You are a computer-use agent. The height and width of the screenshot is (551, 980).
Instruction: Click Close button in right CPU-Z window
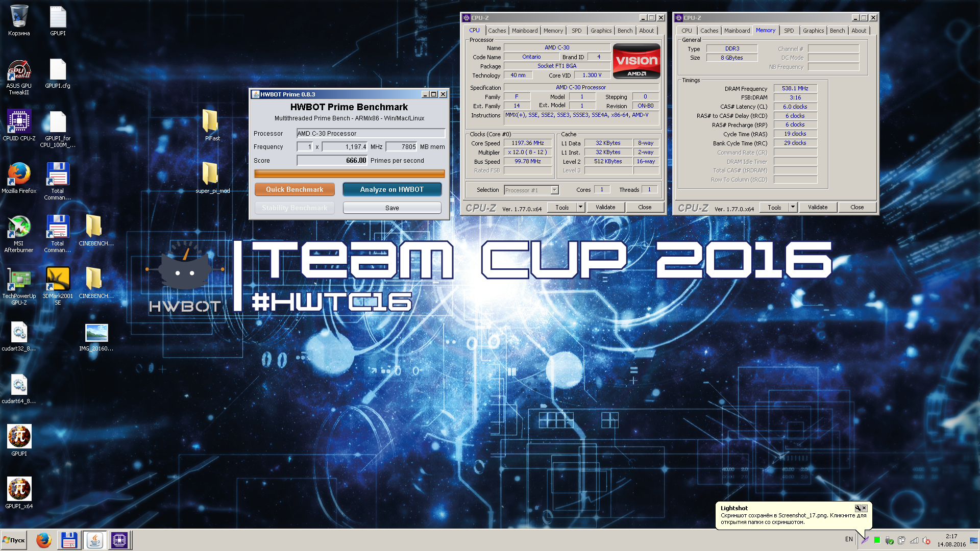click(x=857, y=207)
